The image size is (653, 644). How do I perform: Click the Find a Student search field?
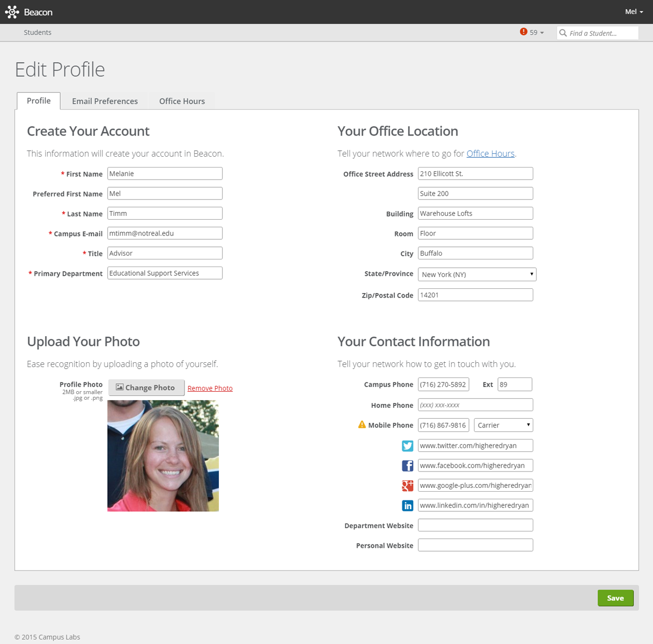click(x=597, y=33)
